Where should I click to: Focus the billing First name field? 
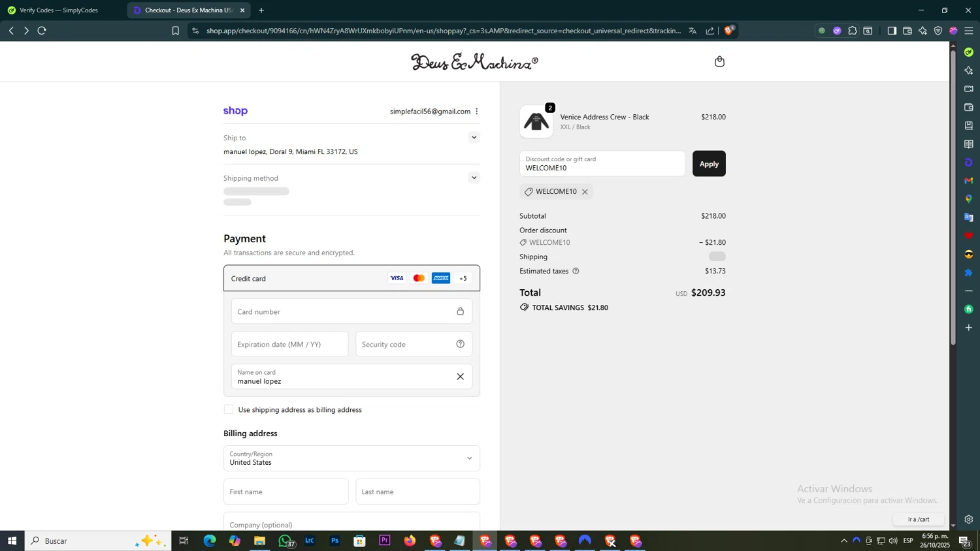coord(286,492)
